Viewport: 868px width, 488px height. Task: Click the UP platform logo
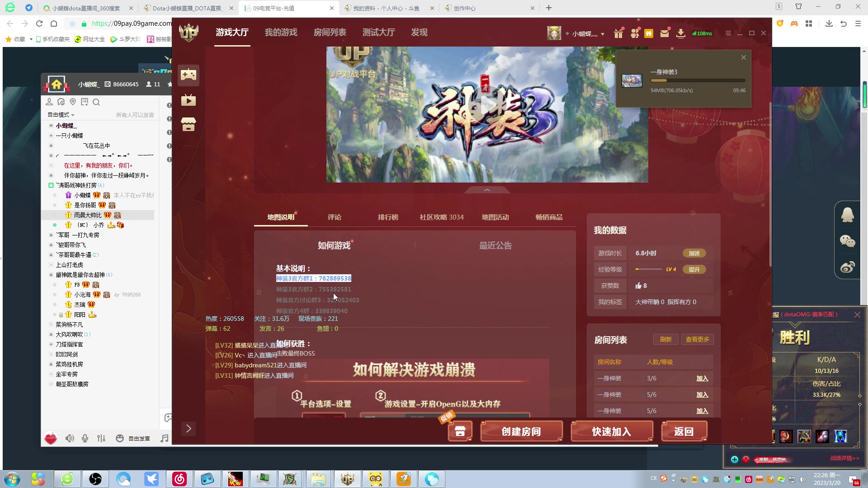point(189,33)
